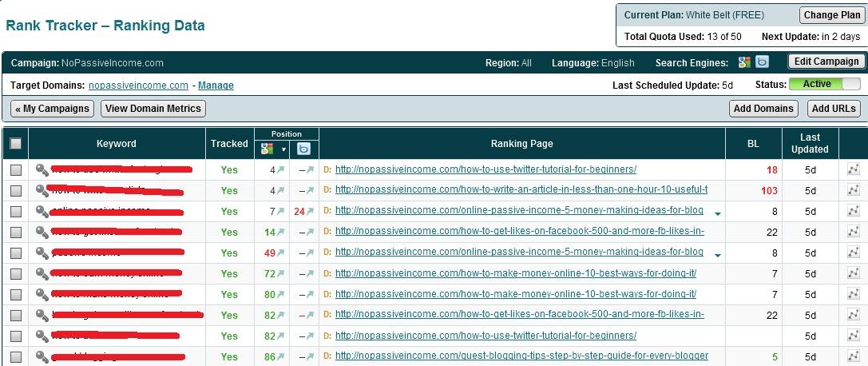The height and width of the screenshot is (366, 868).
Task: Open history chart for Google position 72 row
Action: [x=853, y=273]
